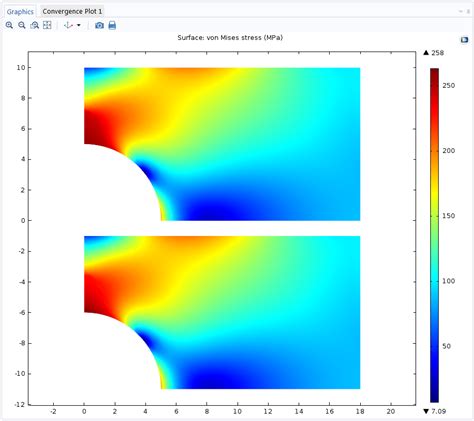Click the Print graphics icon

point(112,25)
